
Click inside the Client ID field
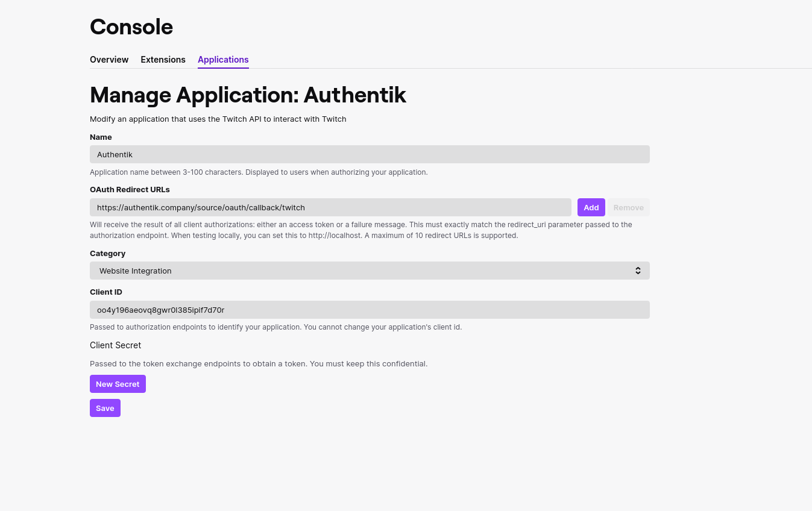point(369,310)
